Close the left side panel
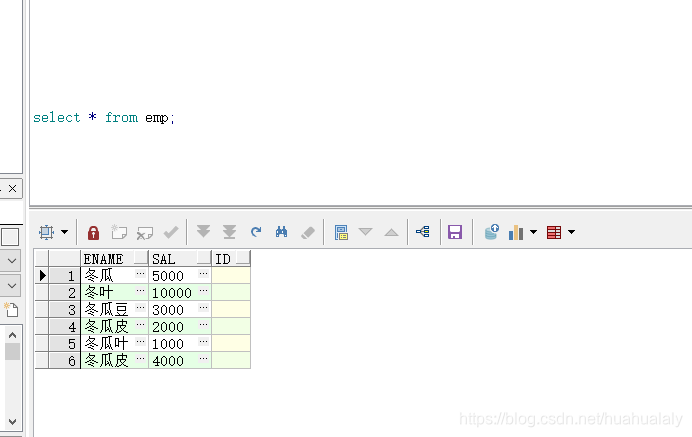Screen dimensions: 692x437 tap(12, 188)
